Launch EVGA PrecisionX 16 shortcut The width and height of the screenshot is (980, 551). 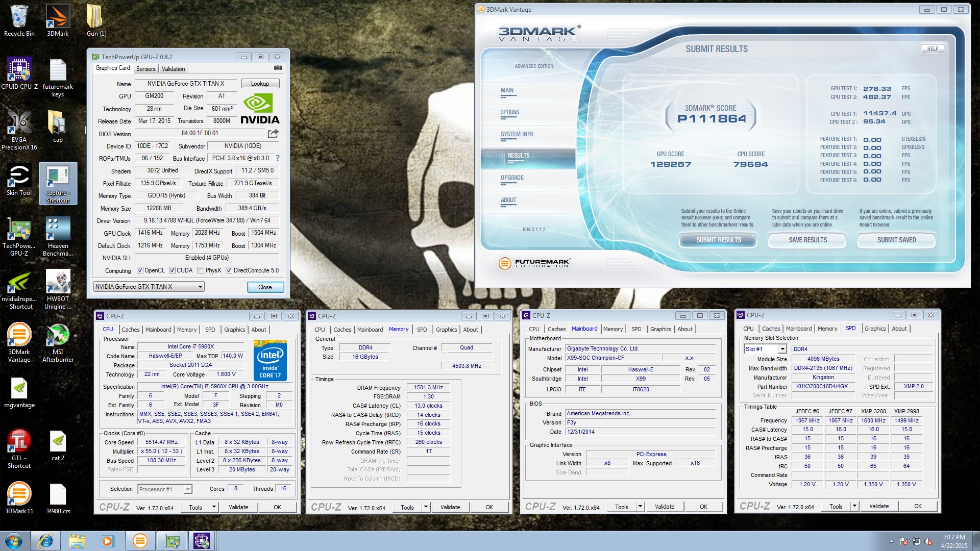coord(19,131)
